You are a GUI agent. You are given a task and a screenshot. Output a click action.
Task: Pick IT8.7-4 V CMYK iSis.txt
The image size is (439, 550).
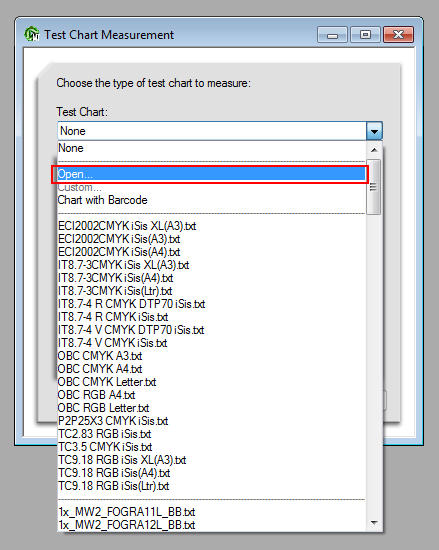(211, 343)
